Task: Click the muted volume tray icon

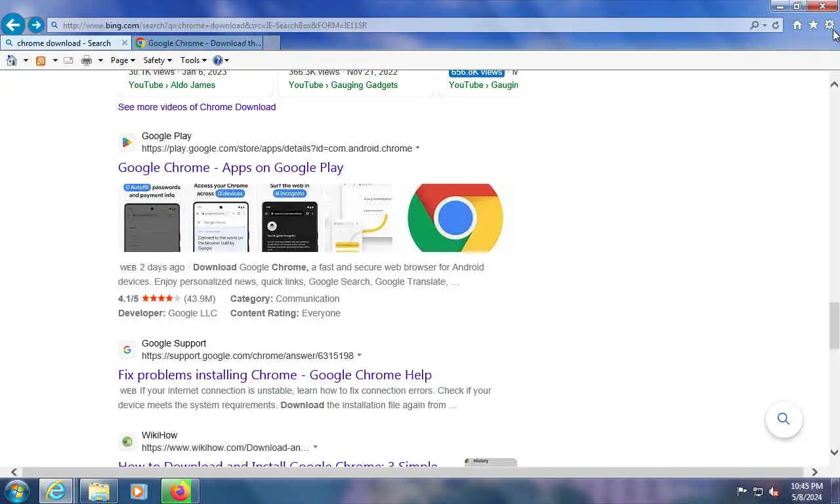Action: (x=774, y=492)
